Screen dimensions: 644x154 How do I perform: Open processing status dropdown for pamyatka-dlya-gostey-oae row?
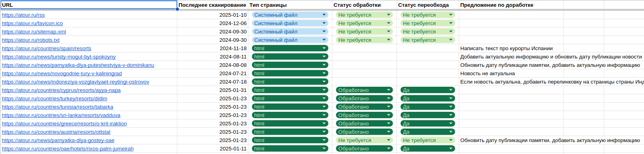click(x=364, y=140)
